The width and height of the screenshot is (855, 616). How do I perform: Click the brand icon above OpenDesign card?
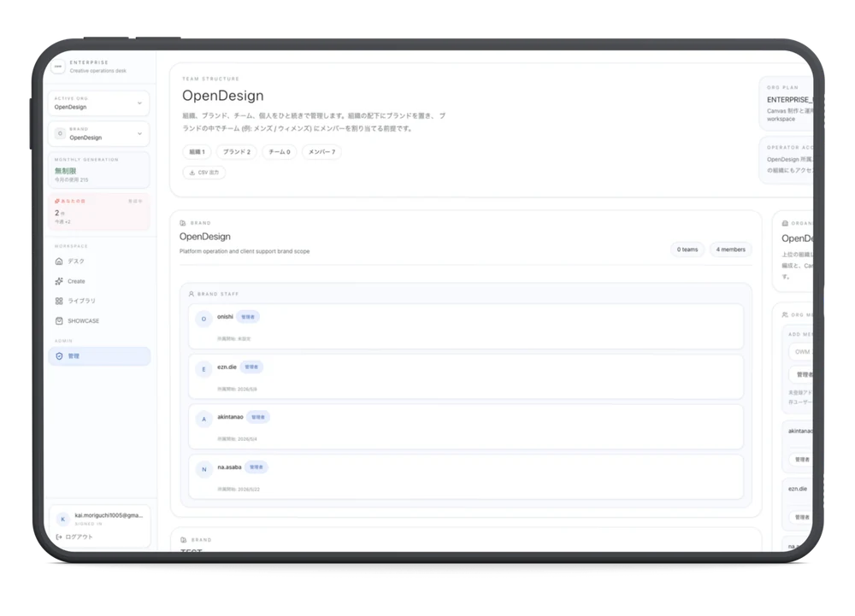183,223
